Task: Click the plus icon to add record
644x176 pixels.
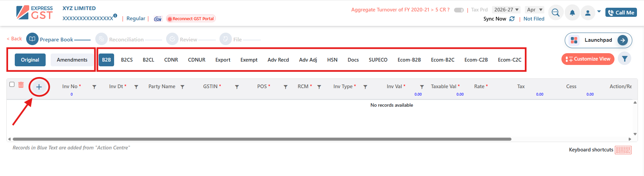Action: (x=39, y=87)
